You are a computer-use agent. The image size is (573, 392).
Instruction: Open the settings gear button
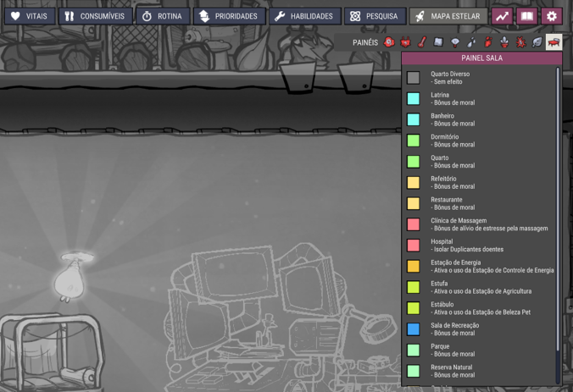pyautogui.click(x=552, y=16)
